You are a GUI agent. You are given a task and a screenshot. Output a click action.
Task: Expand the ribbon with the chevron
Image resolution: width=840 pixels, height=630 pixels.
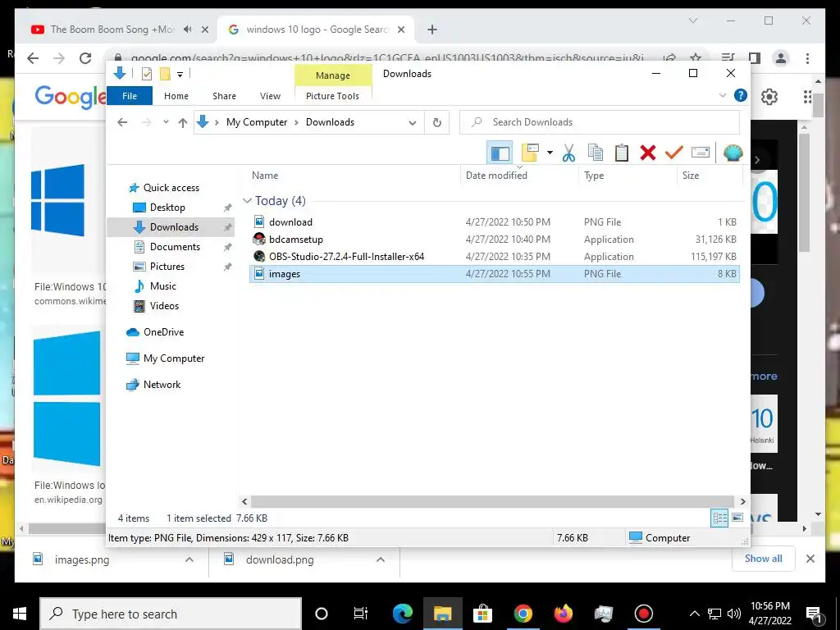click(x=722, y=95)
